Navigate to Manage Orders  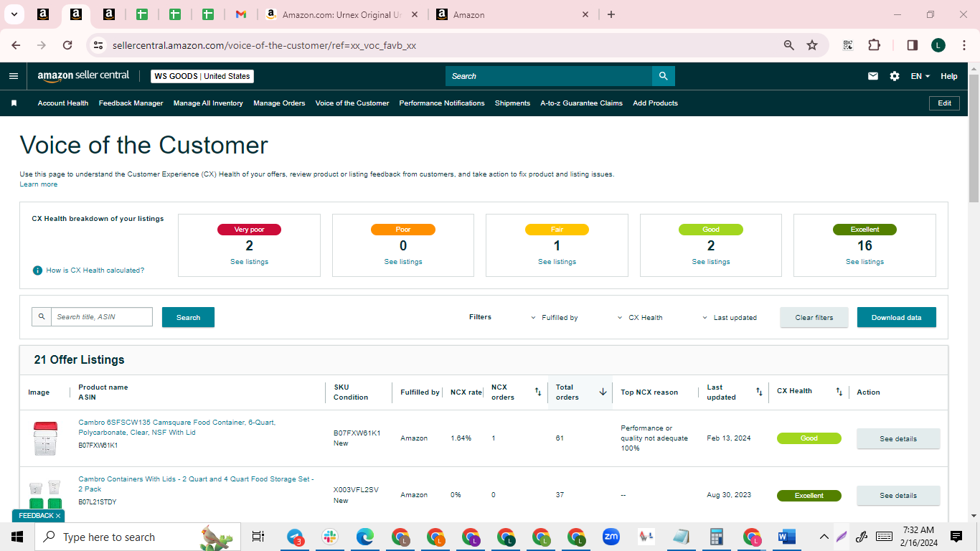tap(279, 103)
